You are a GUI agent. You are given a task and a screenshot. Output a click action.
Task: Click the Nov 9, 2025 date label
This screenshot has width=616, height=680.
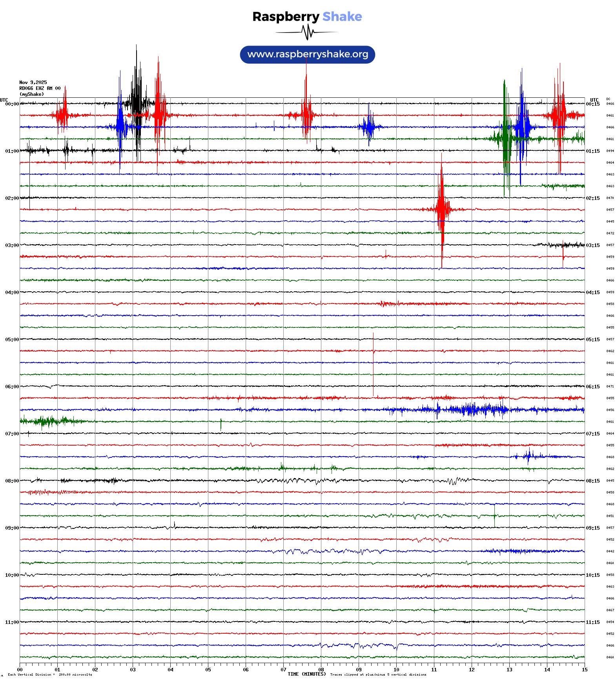33,82
